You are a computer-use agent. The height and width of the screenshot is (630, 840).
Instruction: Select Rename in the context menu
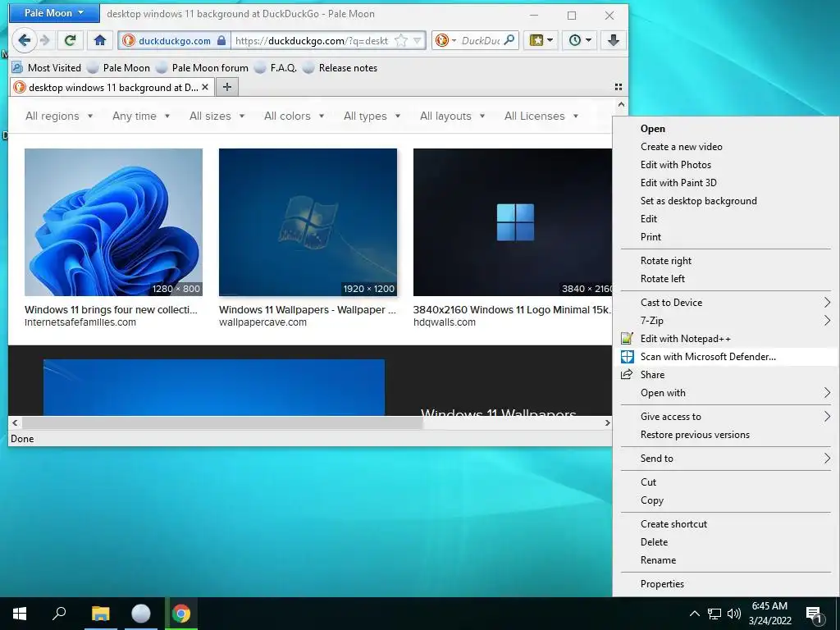click(x=726, y=560)
